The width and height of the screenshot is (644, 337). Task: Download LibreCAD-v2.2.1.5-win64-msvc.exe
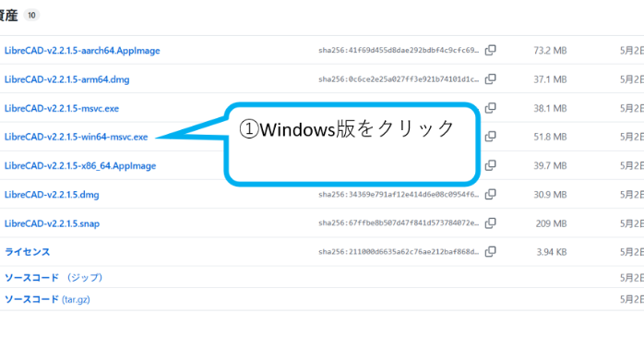pos(76,137)
